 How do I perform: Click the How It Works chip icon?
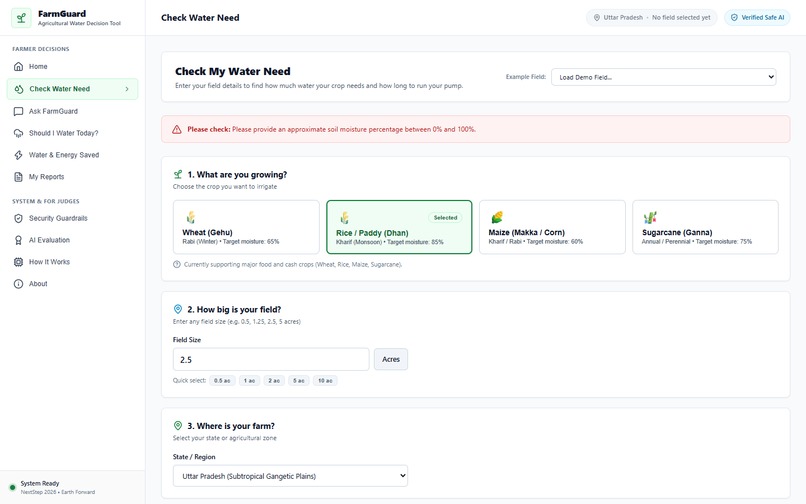(19, 262)
